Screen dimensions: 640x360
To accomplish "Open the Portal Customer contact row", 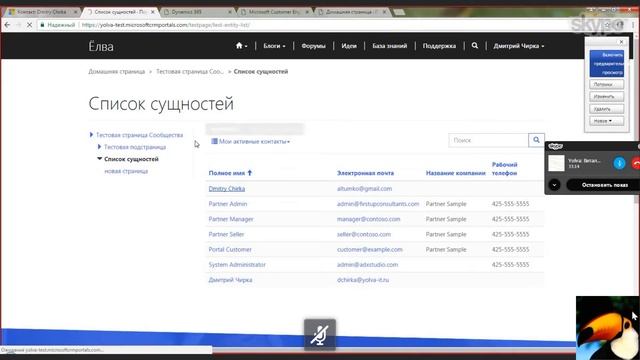I will coord(230,249).
